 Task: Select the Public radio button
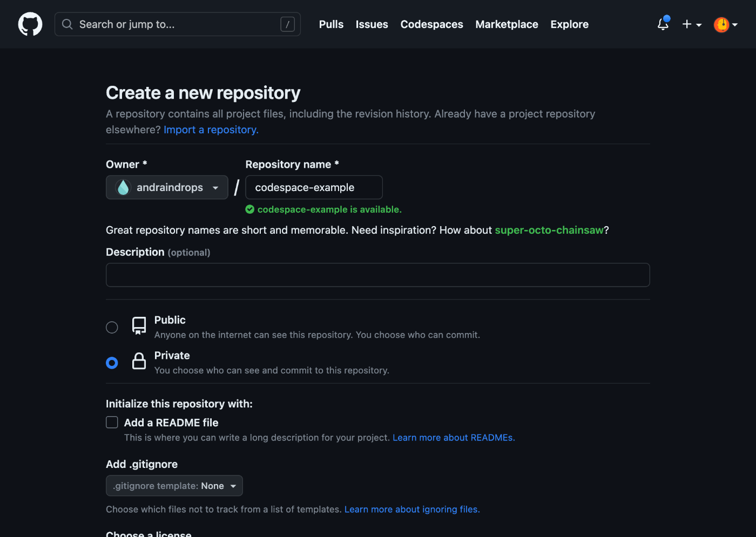pyautogui.click(x=112, y=328)
